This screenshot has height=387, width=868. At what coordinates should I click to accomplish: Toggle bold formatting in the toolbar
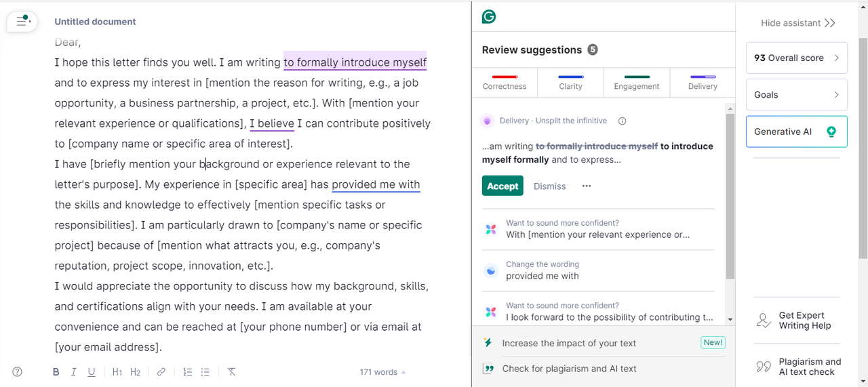click(x=56, y=372)
